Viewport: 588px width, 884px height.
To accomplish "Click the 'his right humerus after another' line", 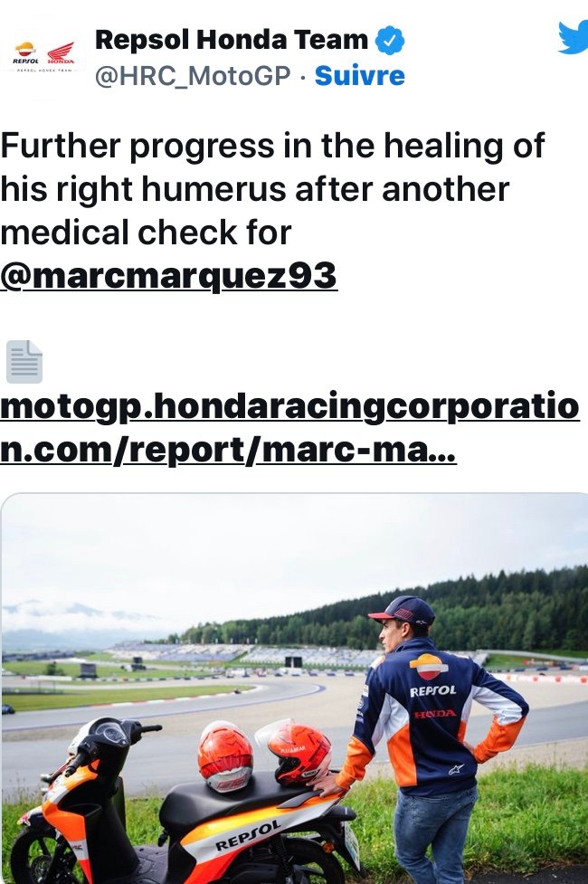I will pyautogui.click(x=255, y=189).
